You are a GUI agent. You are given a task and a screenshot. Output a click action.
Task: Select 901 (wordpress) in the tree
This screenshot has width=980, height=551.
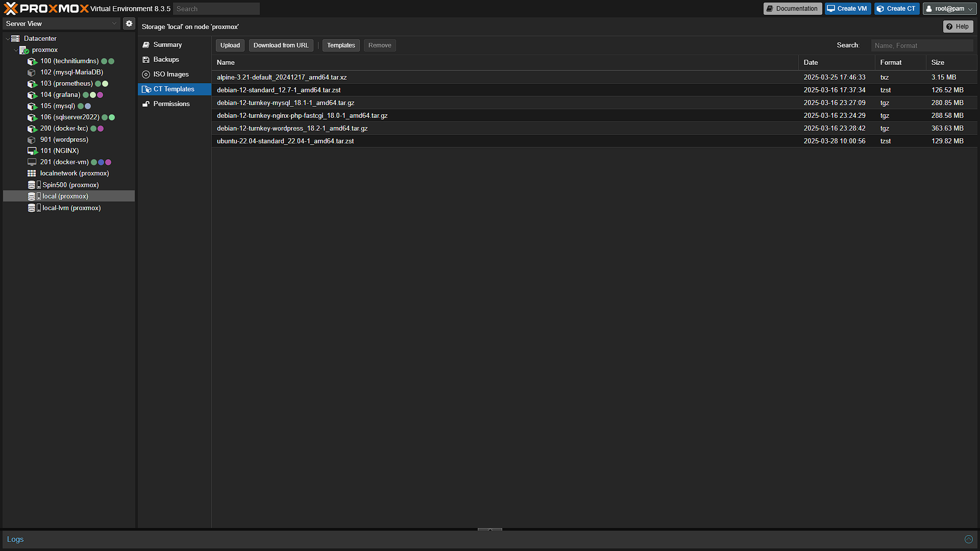[x=69, y=140]
